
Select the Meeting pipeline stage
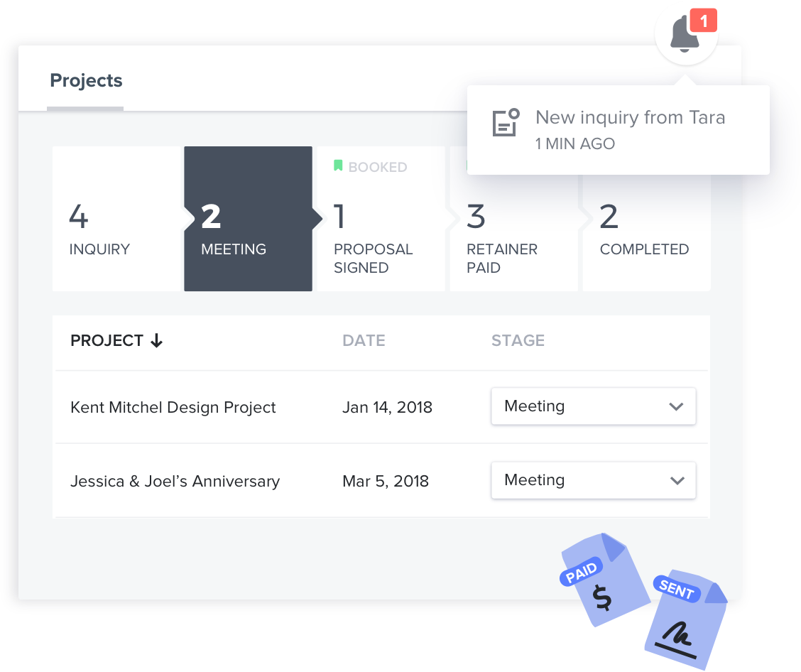tap(249, 219)
